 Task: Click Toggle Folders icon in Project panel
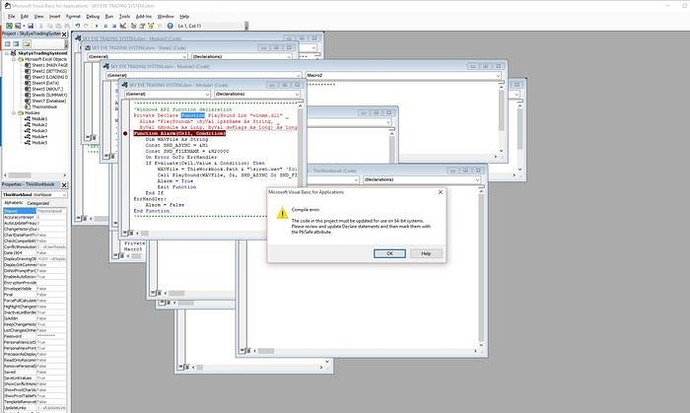pyautogui.click(x=27, y=44)
